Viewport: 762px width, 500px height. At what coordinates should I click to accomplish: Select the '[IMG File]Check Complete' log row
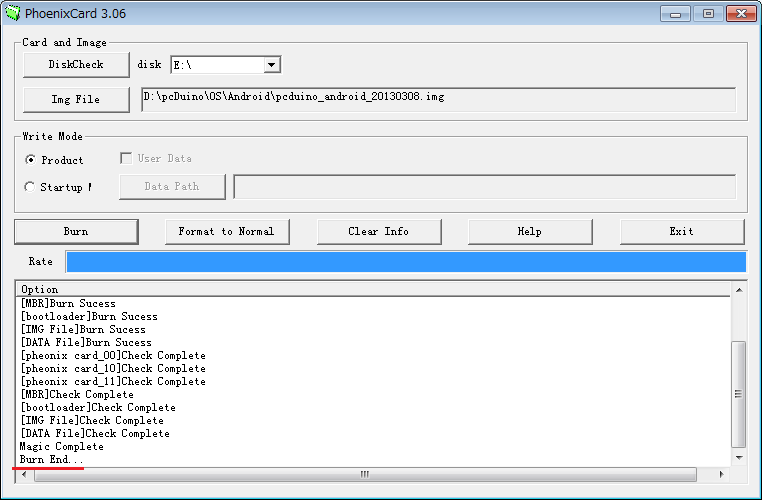coord(374,421)
